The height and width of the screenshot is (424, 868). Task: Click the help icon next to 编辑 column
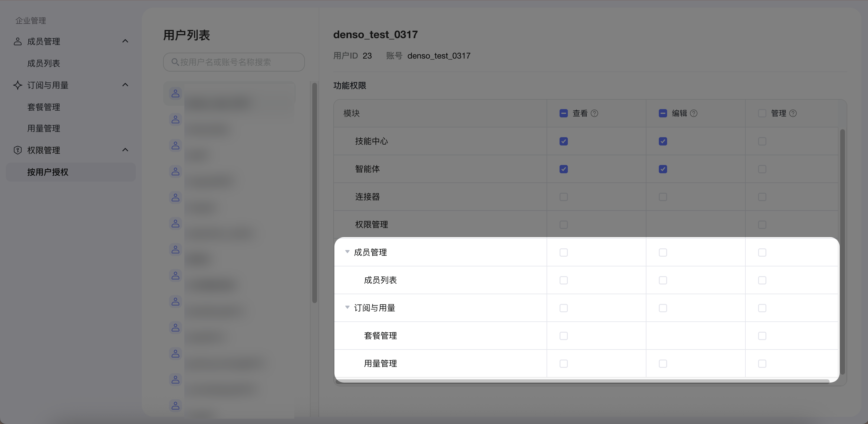tap(694, 113)
